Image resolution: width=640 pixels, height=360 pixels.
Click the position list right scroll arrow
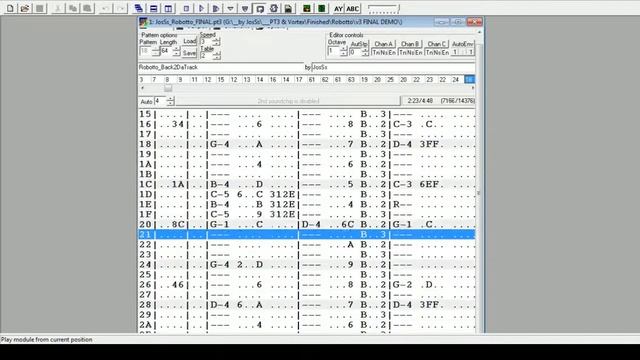click(473, 88)
